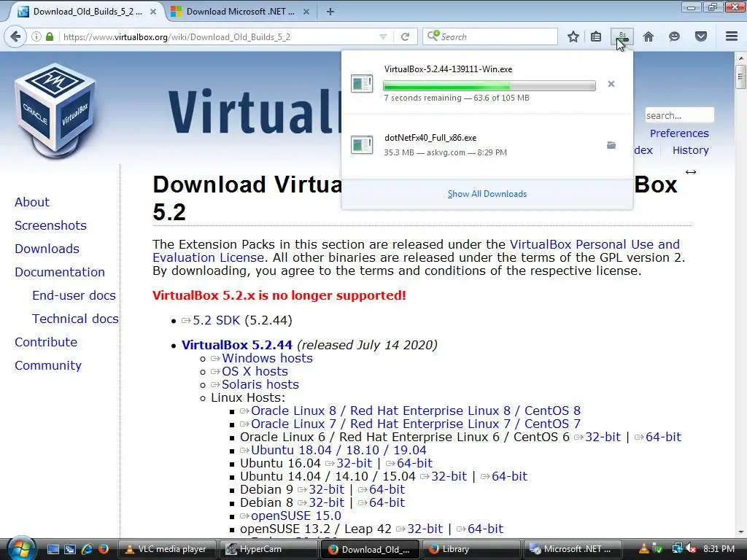
Task: Click VirtualBox 5.2.44 heading link
Action: point(237,345)
